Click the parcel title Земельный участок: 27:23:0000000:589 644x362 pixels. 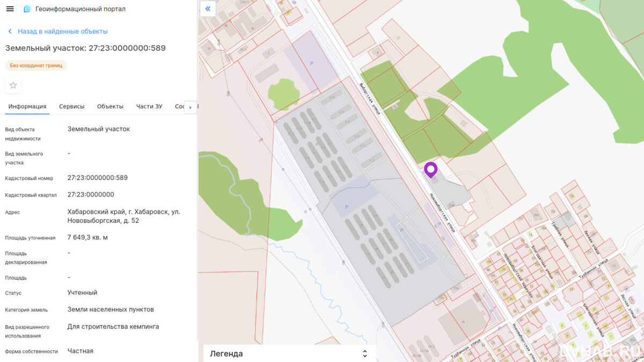pos(85,48)
